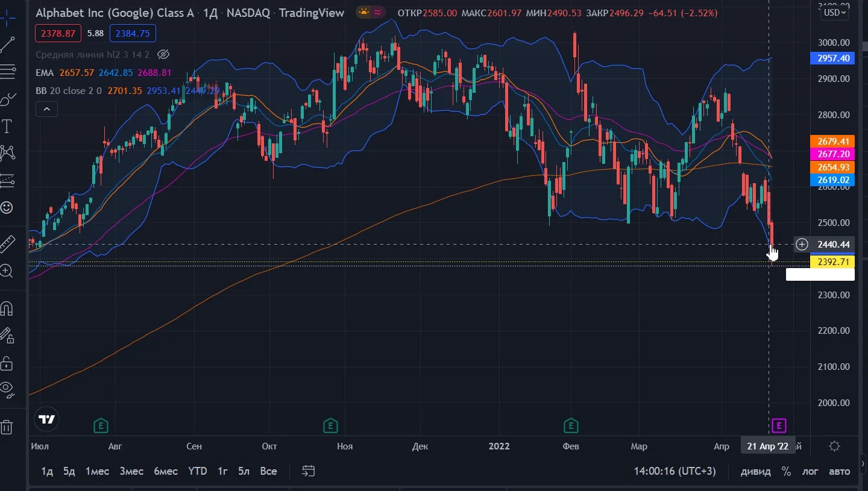The width and height of the screenshot is (868, 491).
Task: Toggle percent scale mode
Action: coord(786,471)
